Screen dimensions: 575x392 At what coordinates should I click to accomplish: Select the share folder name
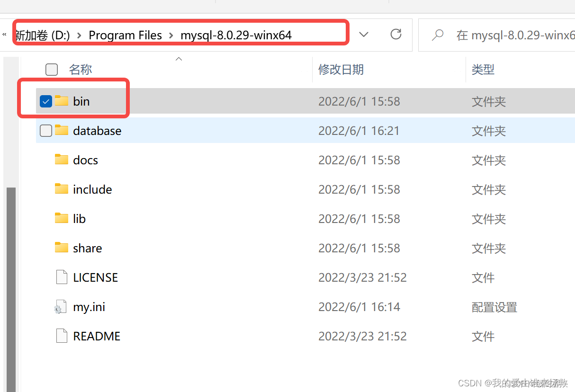(x=88, y=248)
